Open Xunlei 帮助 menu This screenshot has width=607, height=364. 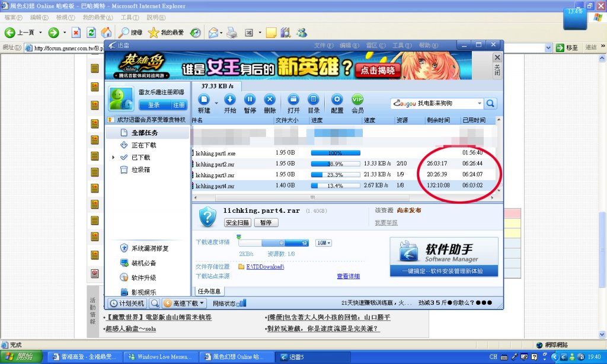428,45
